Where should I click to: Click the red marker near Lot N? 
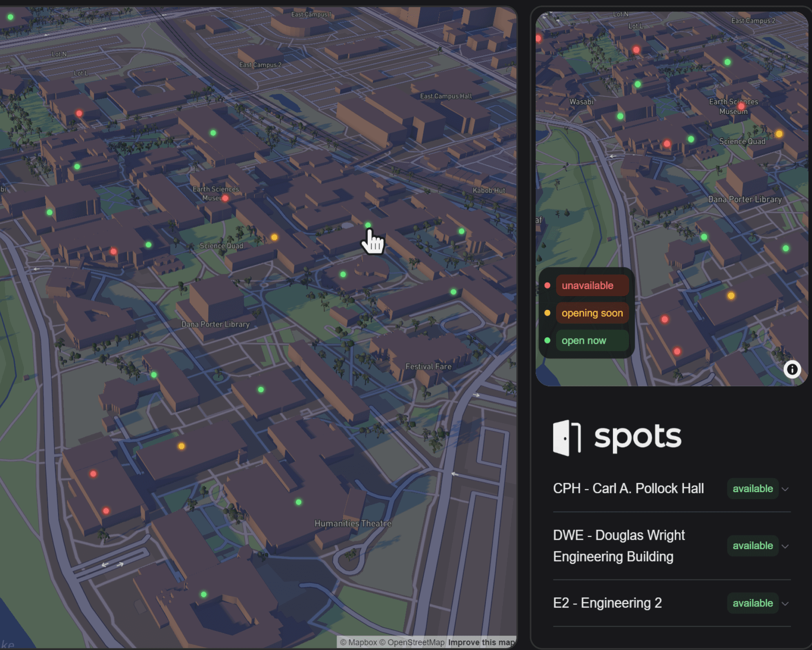point(78,113)
